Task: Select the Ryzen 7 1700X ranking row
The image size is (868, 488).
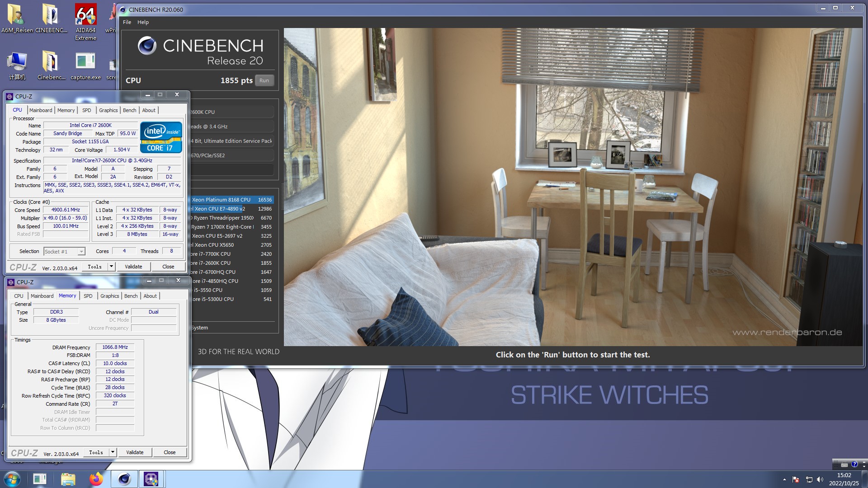Action: (x=231, y=227)
